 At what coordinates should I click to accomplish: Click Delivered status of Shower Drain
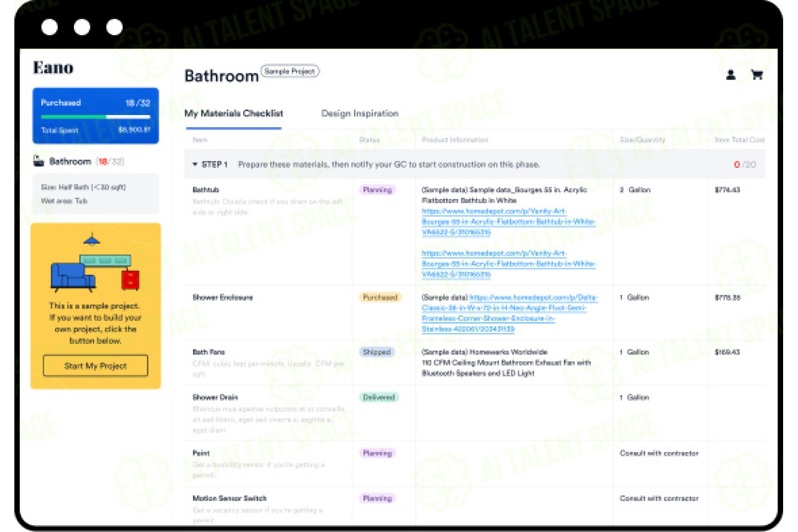379,397
